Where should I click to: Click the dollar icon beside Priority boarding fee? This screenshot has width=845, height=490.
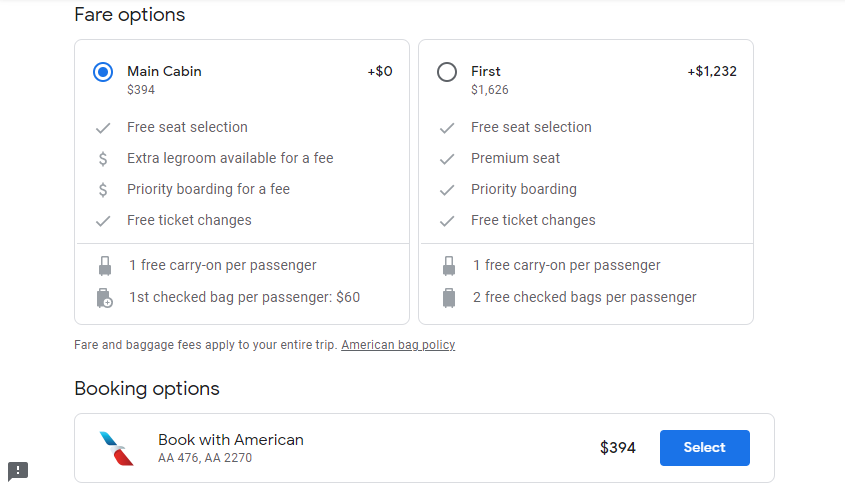coord(103,190)
